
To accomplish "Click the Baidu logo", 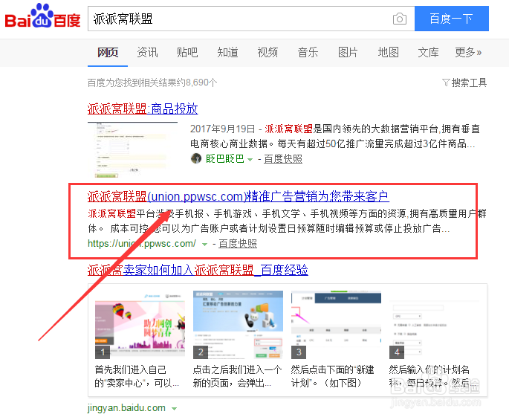I will coord(42,16).
